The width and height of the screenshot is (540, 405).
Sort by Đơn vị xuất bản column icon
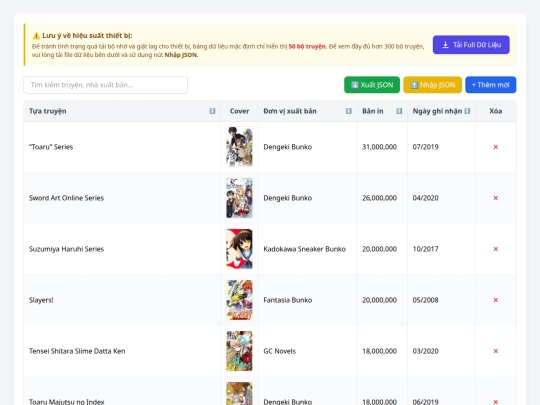point(349,111)
